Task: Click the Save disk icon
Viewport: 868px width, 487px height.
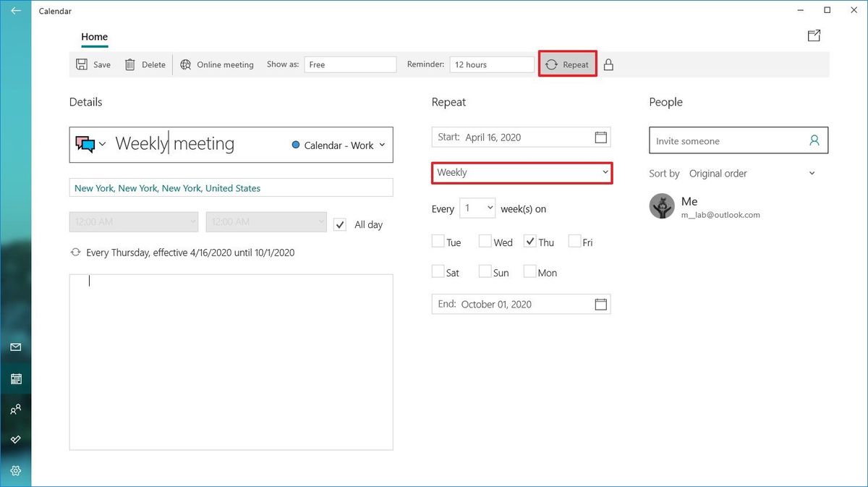Action: pos(82,64)
